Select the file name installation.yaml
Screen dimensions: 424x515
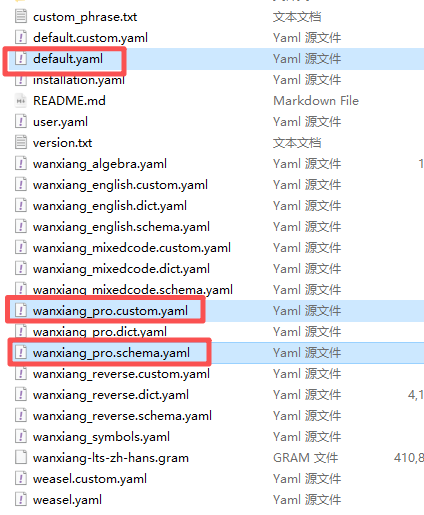click(x=79, y=80)
